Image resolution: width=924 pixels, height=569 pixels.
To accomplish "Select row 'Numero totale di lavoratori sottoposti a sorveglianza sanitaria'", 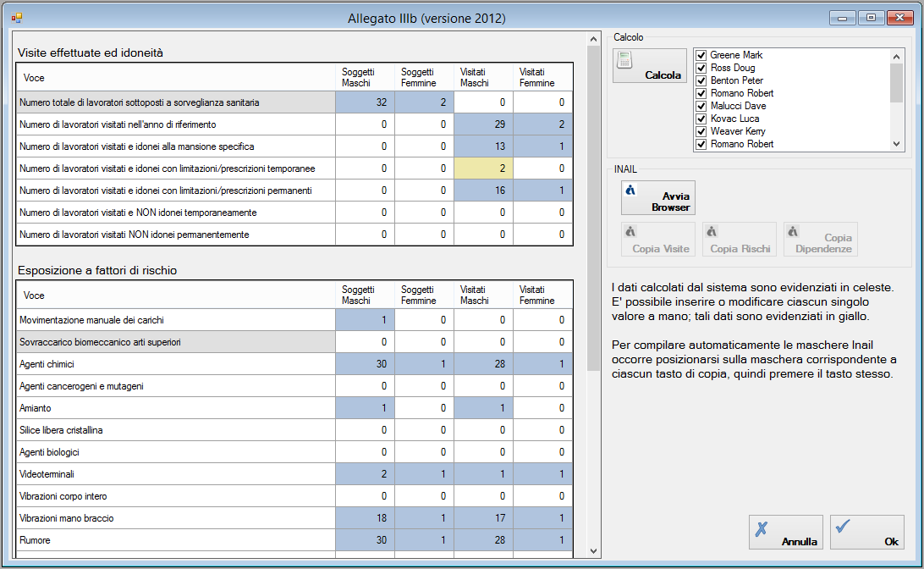I will [294, 102].
